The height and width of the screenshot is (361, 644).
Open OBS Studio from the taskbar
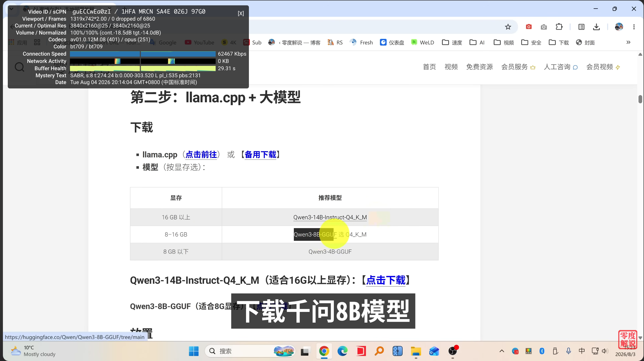tap(453, 351)
